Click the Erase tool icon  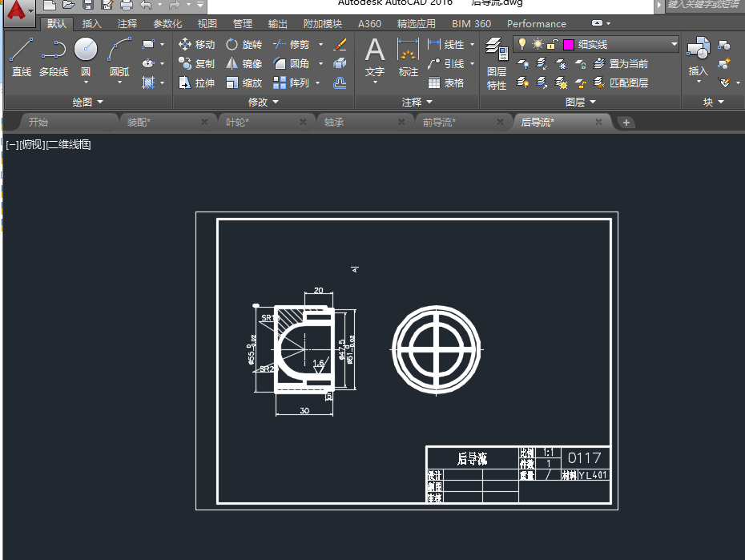[x=340, y=44]
